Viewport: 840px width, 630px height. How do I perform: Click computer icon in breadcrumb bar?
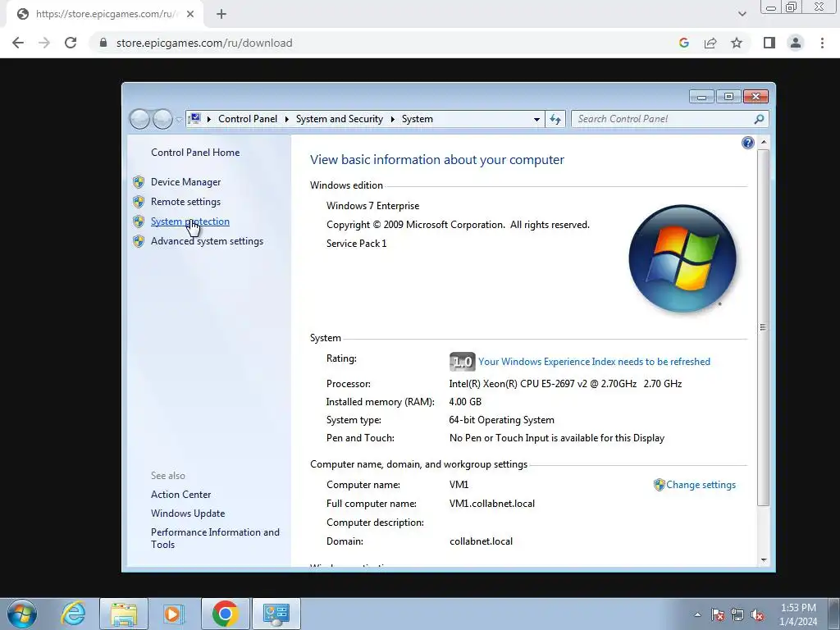[x=195, y=118]
